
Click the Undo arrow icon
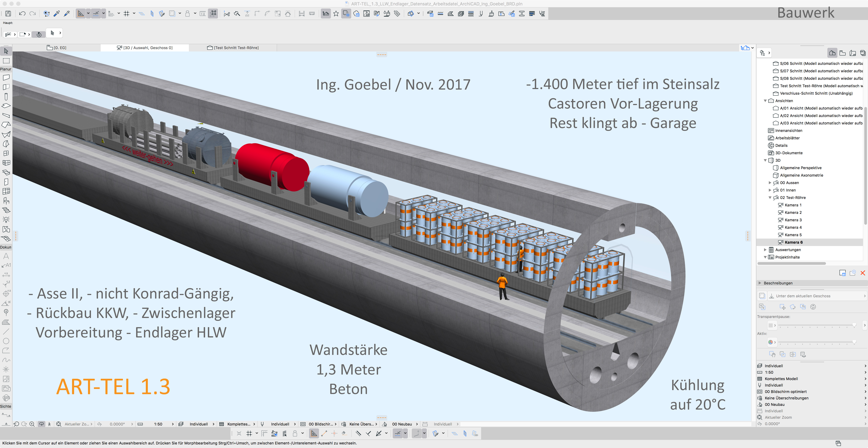point(22,14)
